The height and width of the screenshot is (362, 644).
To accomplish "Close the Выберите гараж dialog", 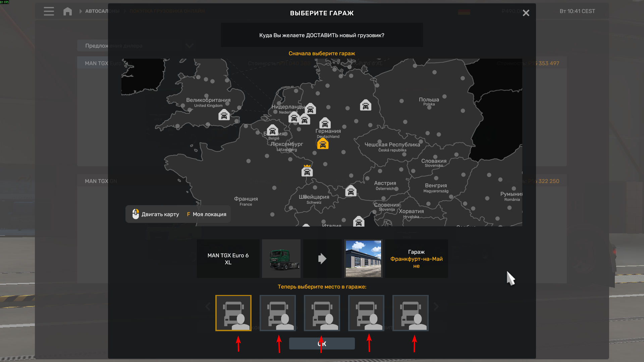I will point(526,13).
